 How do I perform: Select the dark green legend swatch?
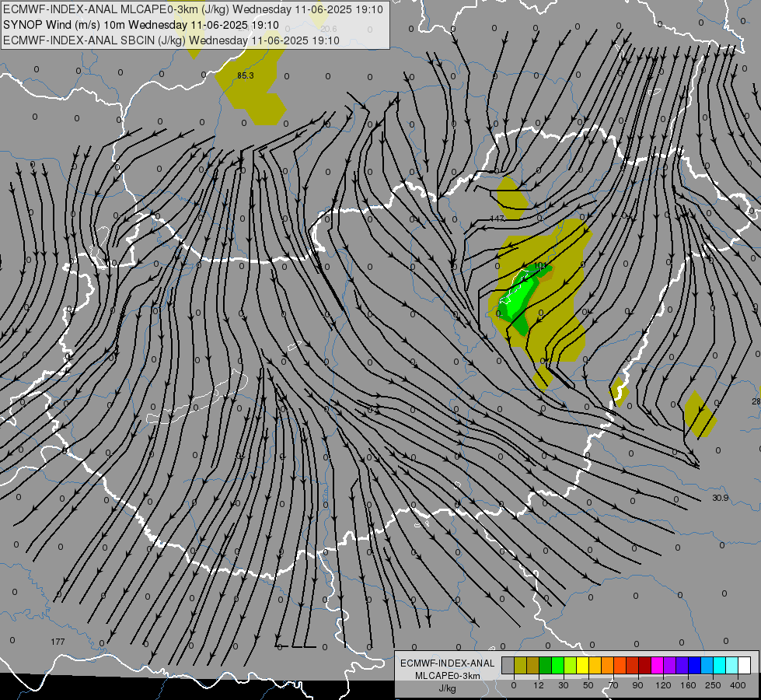point(546,665)
